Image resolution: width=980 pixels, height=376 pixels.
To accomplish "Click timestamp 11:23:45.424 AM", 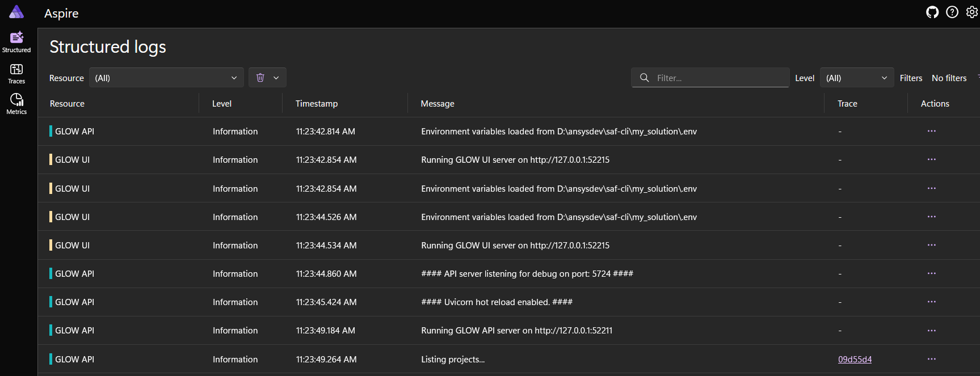I will (326, 302).
